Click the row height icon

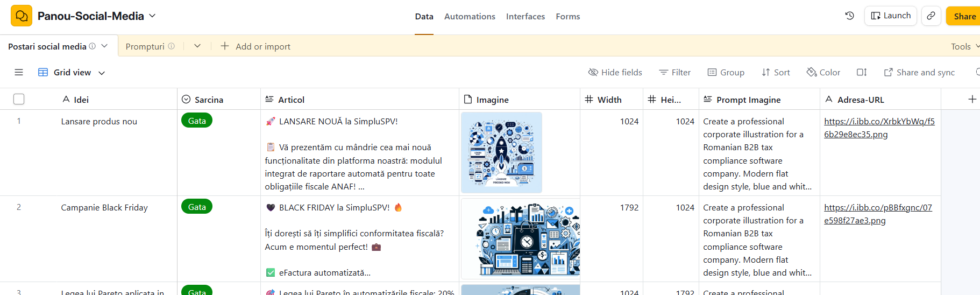[x=862, y=72]
